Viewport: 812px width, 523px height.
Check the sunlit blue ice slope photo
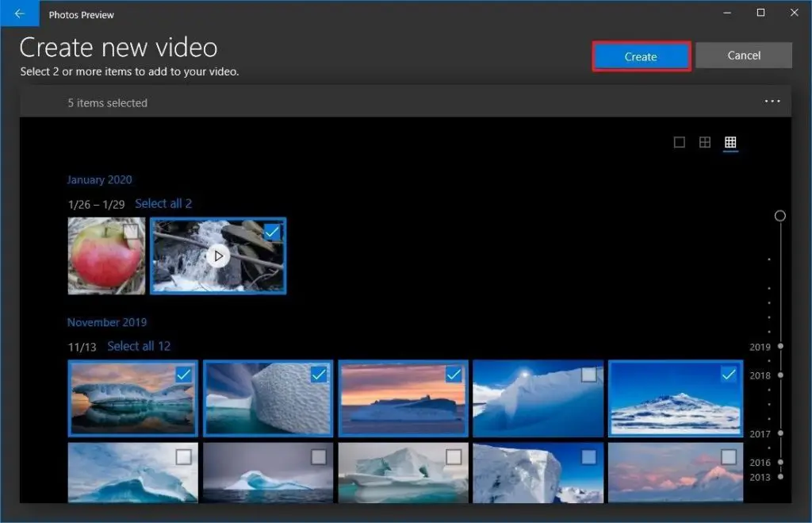[x=589, y=375]
